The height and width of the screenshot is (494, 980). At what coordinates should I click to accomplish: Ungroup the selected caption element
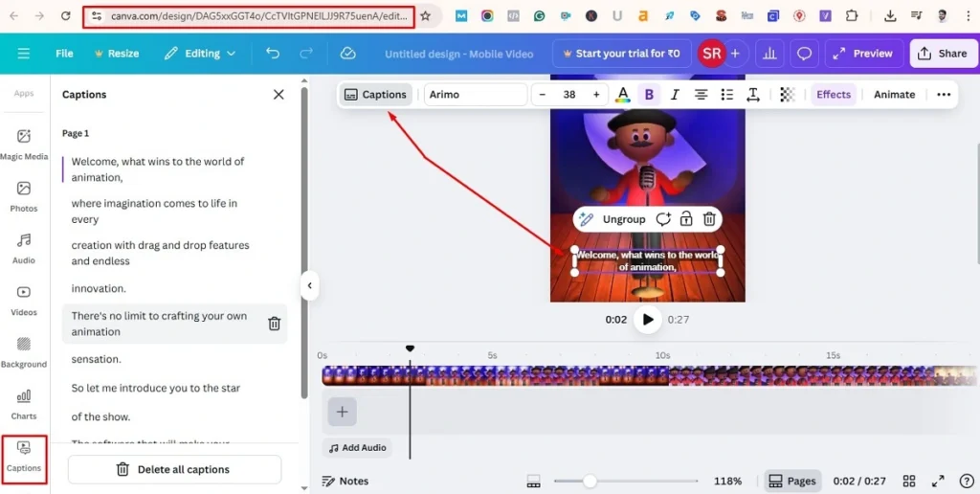pos(624,219)
